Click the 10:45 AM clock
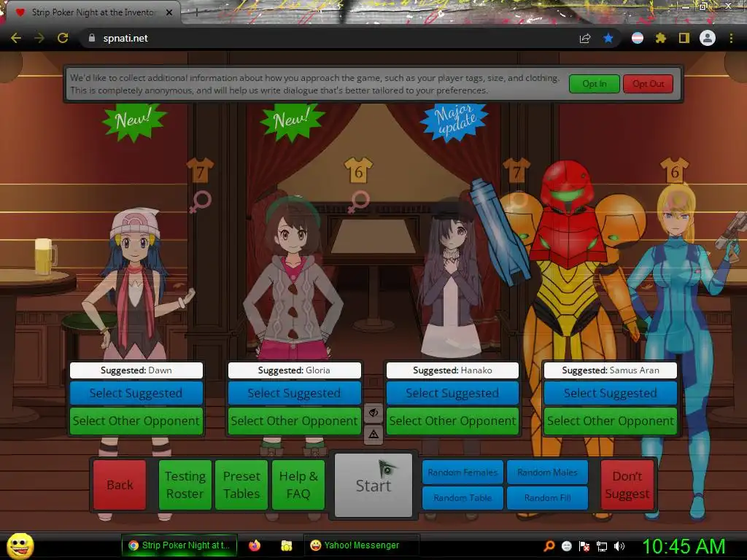This screenshot has height=560, width=747. [684, 546]
